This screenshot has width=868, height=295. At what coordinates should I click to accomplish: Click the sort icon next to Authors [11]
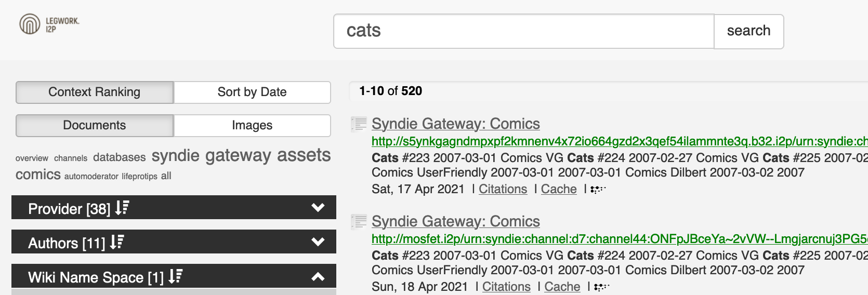[x=117, y=242]
